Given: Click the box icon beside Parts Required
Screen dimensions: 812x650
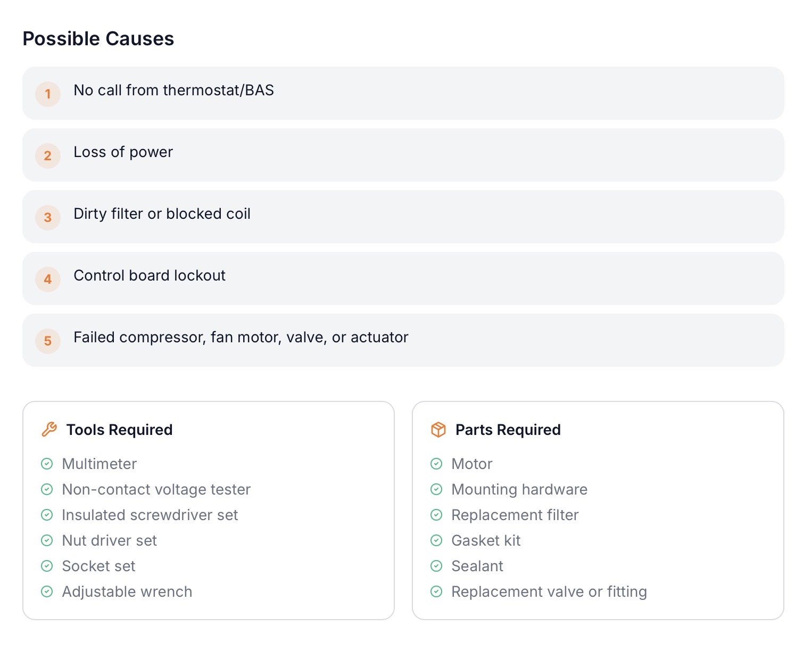Looking at the screenshot, I should (x=438, y=430).
